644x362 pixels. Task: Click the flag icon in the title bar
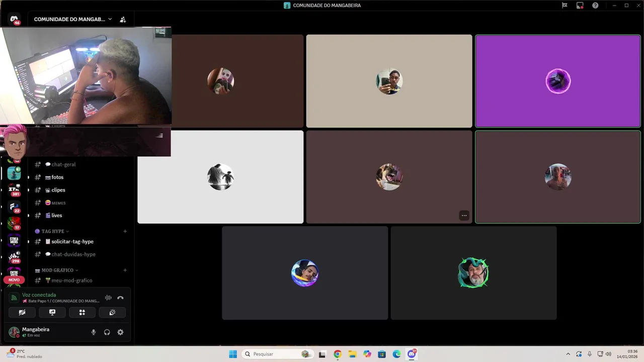(565, 6)
